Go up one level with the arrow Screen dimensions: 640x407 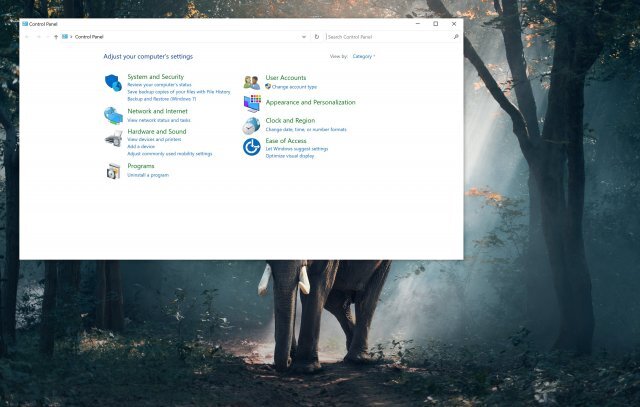(x=56, y=37)
